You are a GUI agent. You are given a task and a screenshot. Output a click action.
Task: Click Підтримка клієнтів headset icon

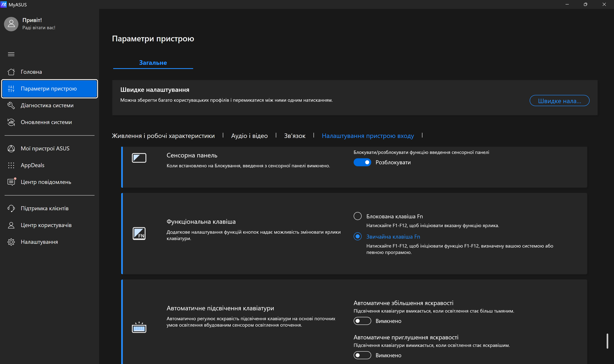[x=11, y=208]
